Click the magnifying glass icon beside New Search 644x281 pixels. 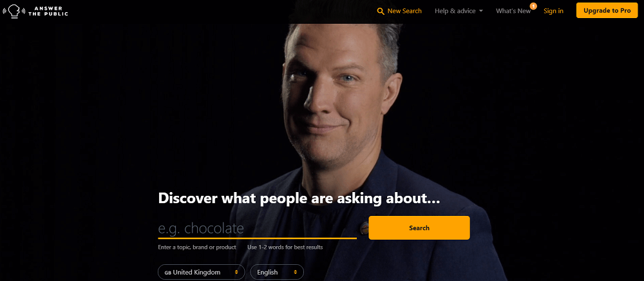click(x=381, y=11)
